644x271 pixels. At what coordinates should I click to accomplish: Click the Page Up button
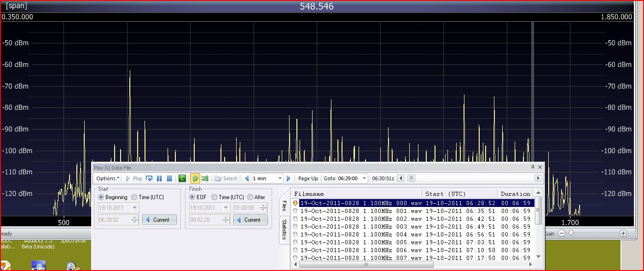(x=308, y=178)
